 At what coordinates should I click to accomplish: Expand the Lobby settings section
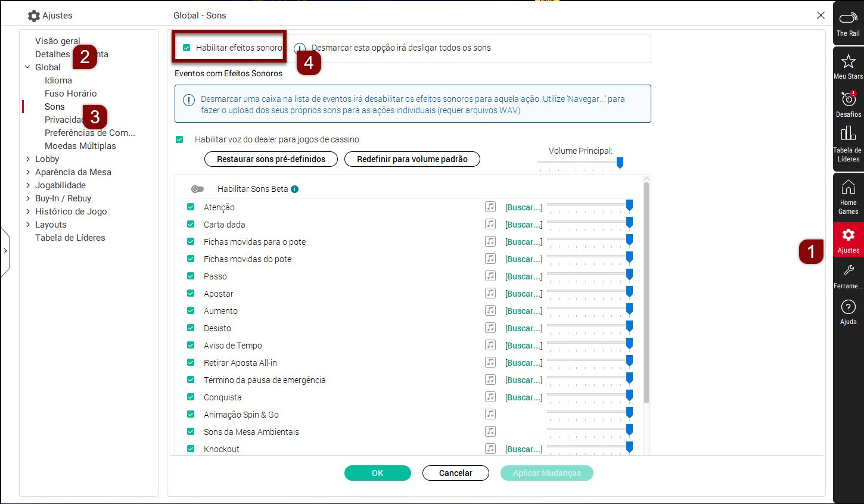click(28, 159)
